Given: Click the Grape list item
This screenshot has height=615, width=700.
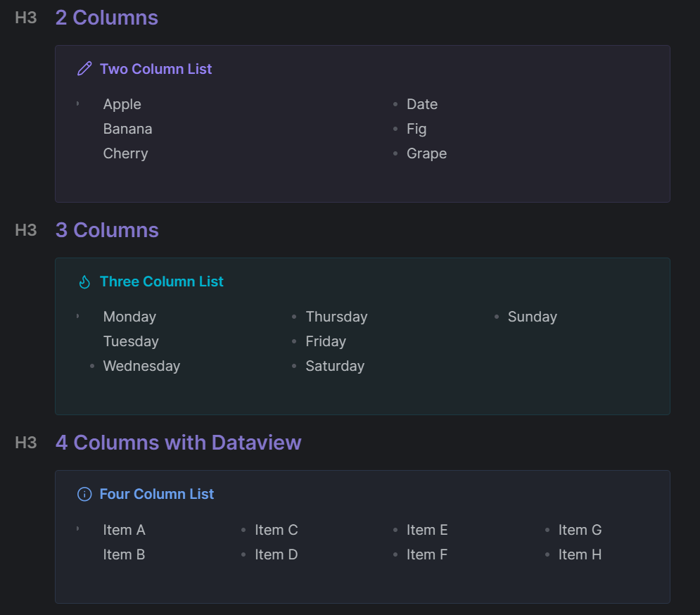Looking at the screenshot, I should (426, 153).
